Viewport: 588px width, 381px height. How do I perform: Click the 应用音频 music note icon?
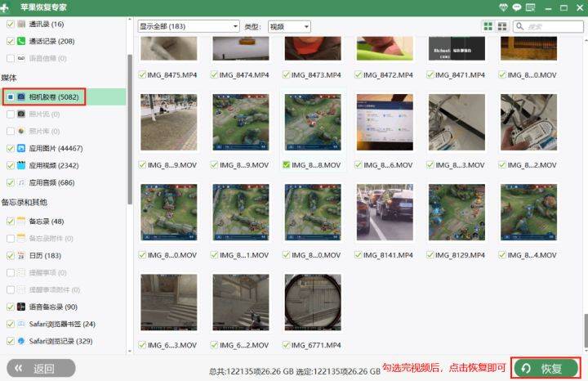(x=21, y=182)
